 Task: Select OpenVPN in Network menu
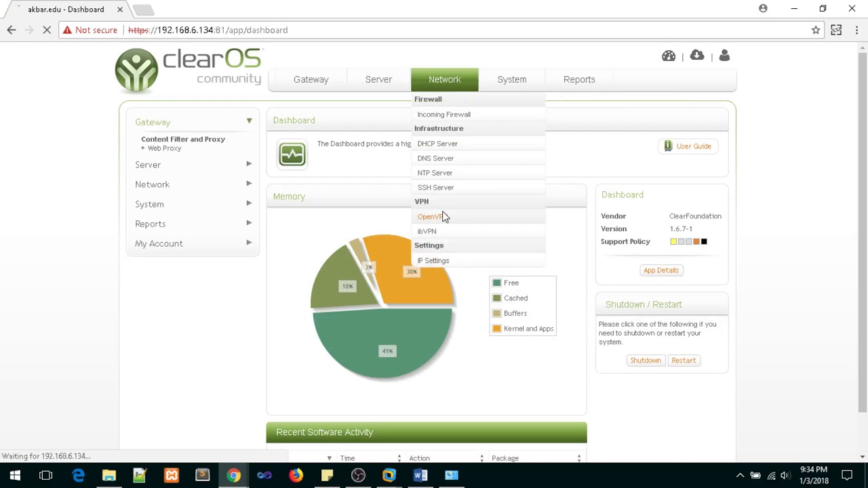[479, 217]
